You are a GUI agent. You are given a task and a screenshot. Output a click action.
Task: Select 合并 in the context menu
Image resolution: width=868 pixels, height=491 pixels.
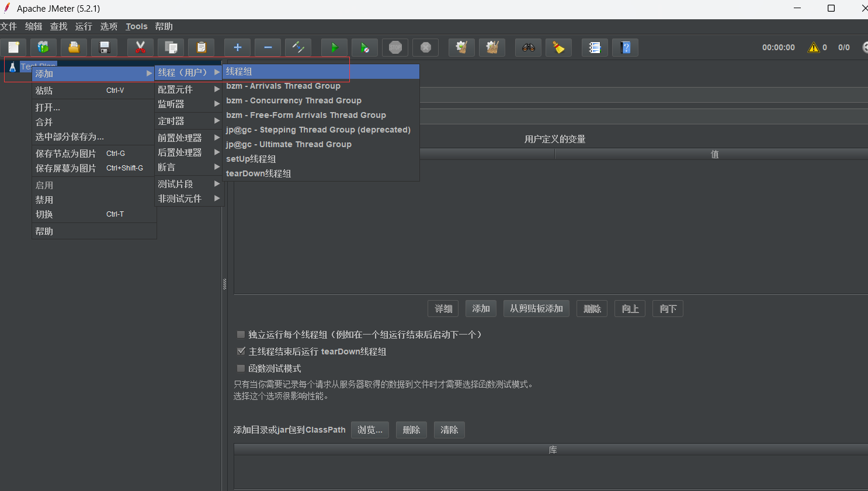click(x=93, y=122)
